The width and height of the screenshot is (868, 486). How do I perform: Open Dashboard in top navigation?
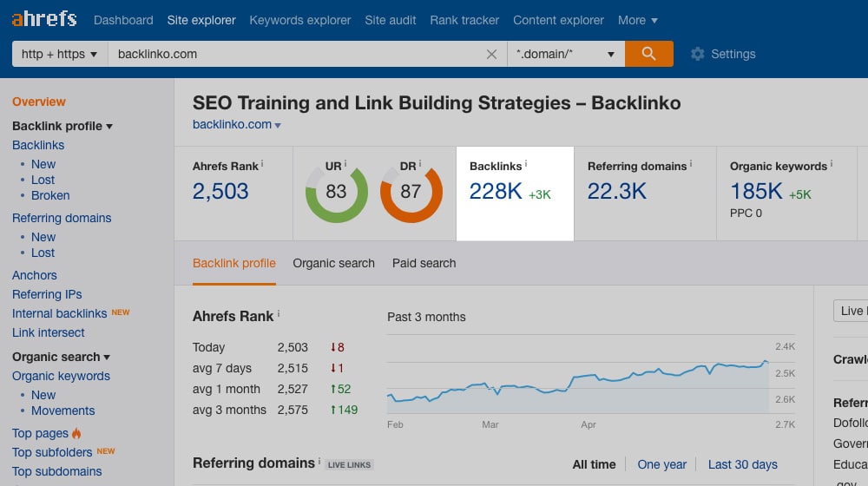123,21
